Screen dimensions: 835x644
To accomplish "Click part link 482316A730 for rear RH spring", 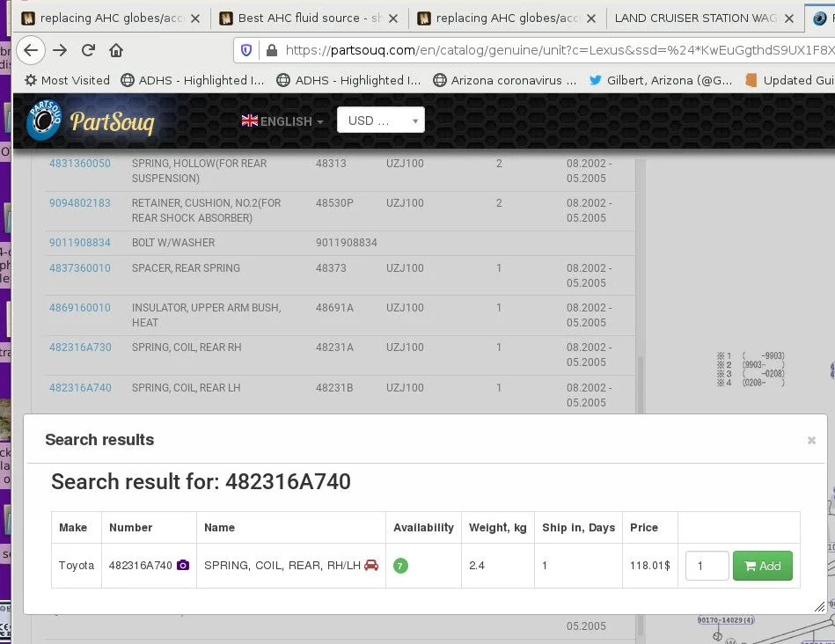I will point(80,348).
